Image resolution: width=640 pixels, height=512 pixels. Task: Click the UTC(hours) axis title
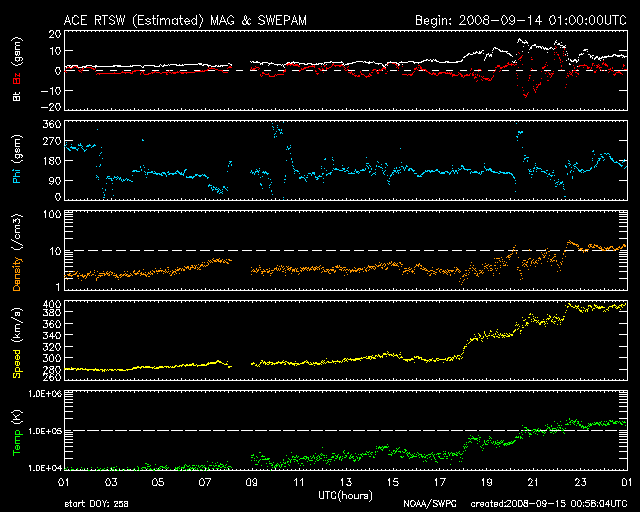click(345, 496)
